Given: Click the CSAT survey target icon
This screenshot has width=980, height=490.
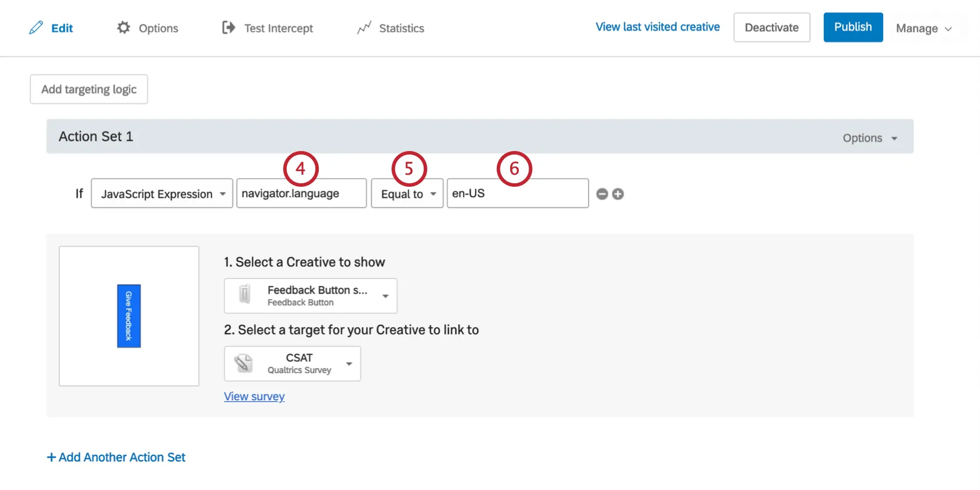Looking at the screenshot, I should pyautogui.click(x=244, y=363).
